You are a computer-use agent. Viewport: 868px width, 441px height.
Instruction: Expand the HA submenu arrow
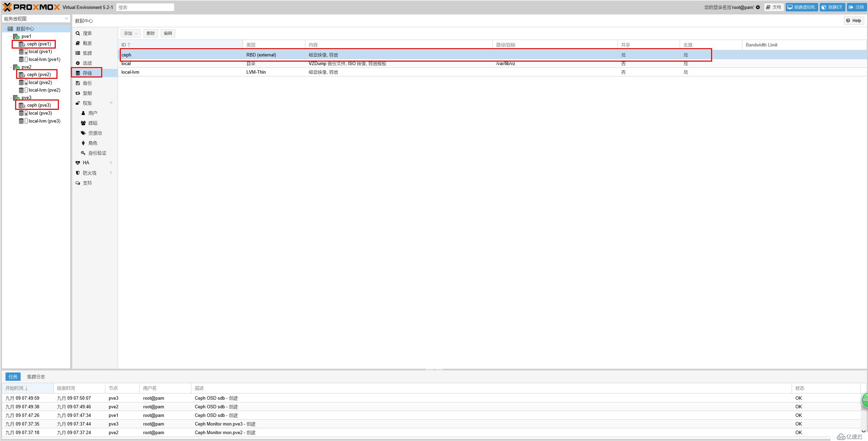[x=111, y=162]
